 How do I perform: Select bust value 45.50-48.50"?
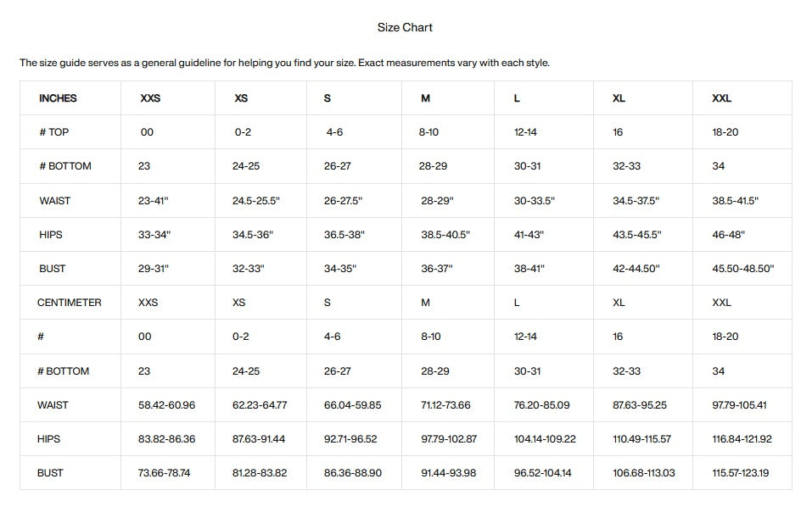tap(743, 269)
